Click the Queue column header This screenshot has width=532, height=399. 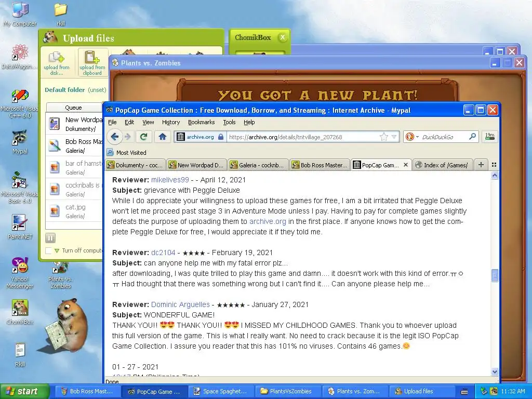click(74, 107)
